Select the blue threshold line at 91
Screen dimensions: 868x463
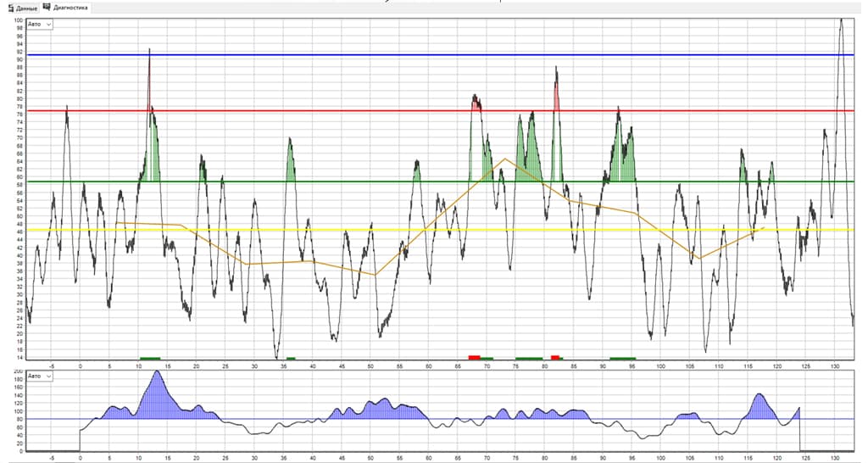[440, 55]
